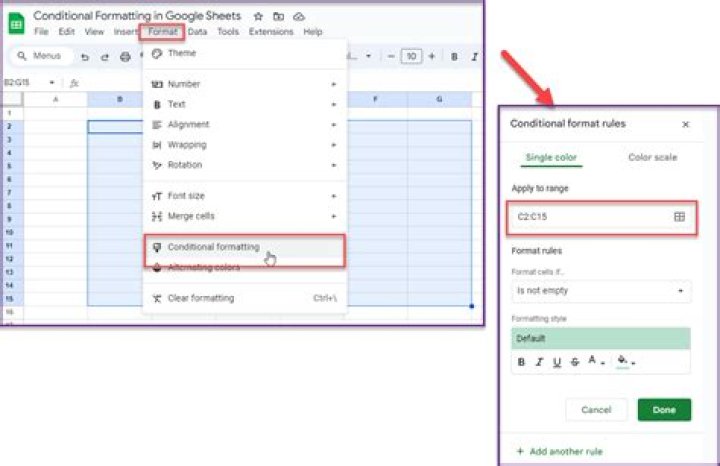This screenshot has height=466, width=720.
Task: Open the text color dropdown in the rules panel
Action: click(596, 361)
